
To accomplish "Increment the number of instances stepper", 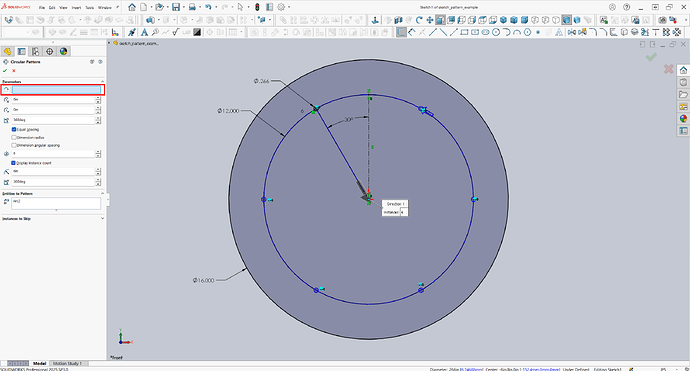I will pos(98,152).
